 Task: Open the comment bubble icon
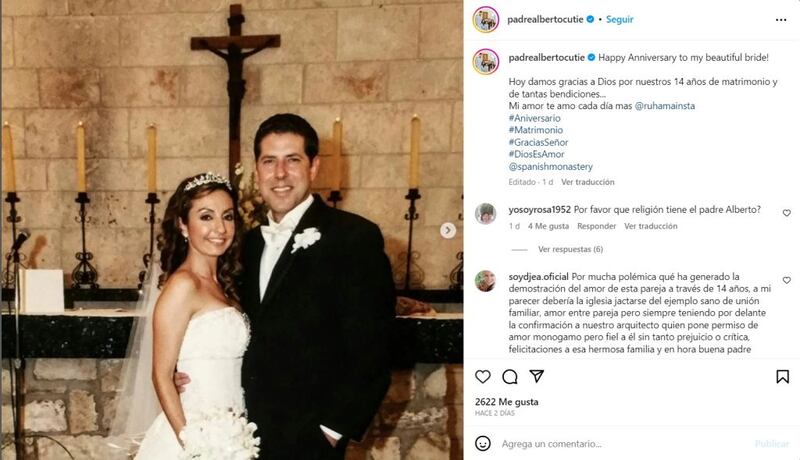(510, 377)
